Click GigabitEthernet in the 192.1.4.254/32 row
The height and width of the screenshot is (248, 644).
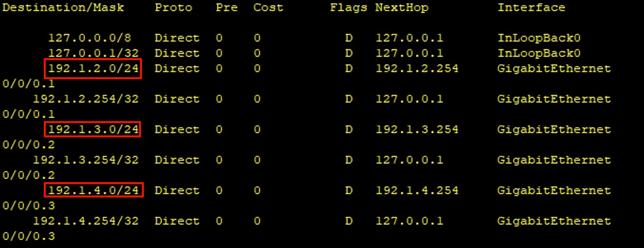[554, 222]
